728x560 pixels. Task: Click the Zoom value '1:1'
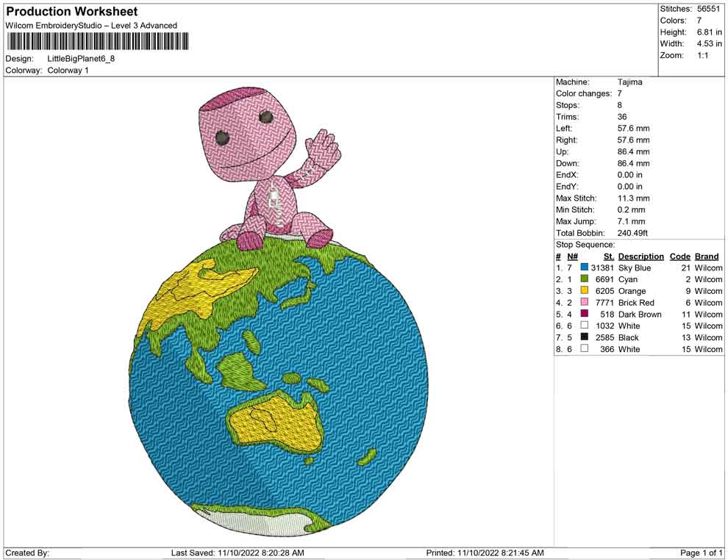tap(702, 55)
